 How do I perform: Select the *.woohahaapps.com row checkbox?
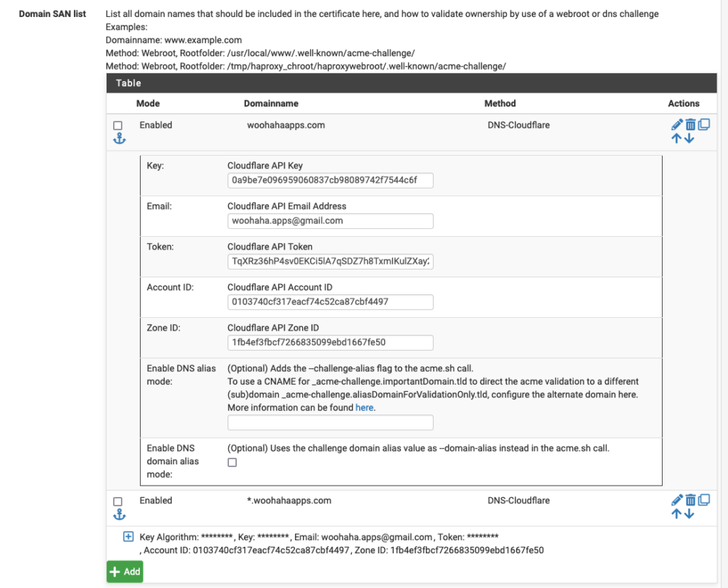tap(118, 501)
